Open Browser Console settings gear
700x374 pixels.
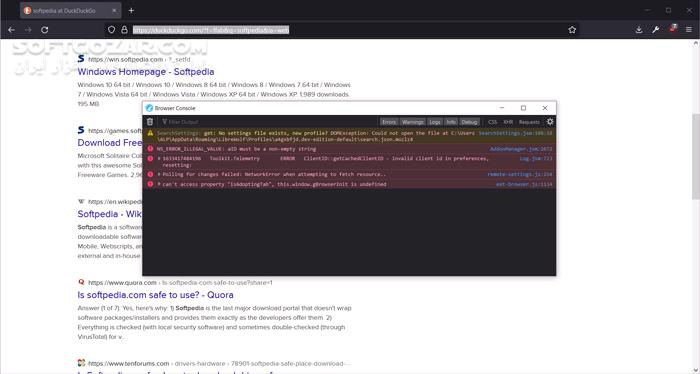tap(550, 122)
